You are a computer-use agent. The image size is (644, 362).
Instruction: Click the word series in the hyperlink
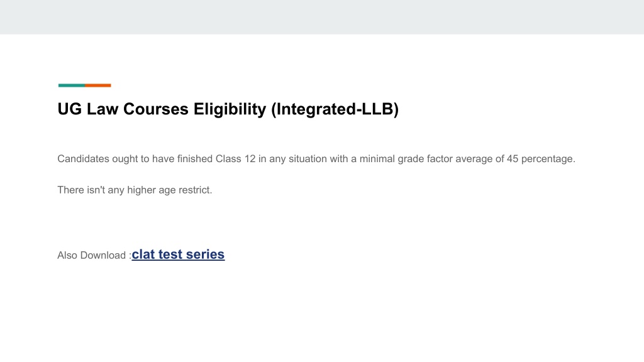(205, 255)
